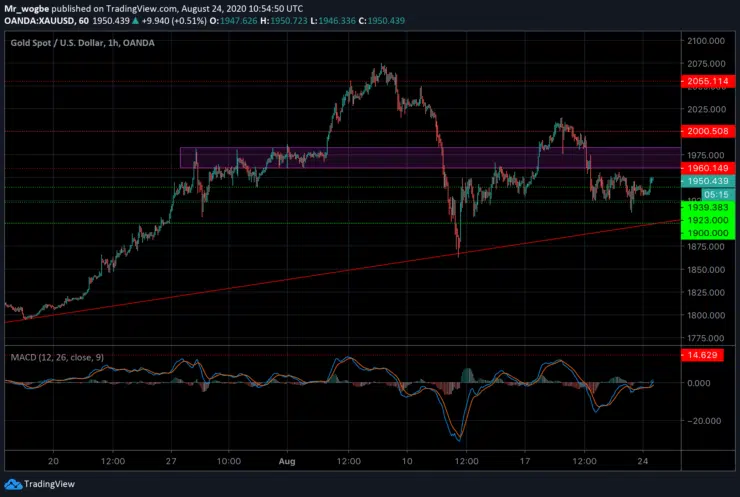Screen dimensions: 740x497
Task: Click the green 1939.383 price label
Action: coord(707,208)
